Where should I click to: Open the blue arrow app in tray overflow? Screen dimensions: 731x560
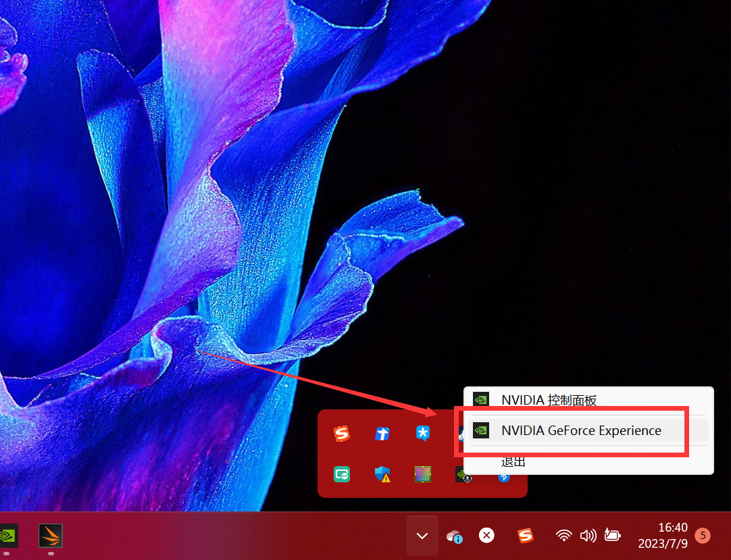pyautogui.click(x=382, y=434)
